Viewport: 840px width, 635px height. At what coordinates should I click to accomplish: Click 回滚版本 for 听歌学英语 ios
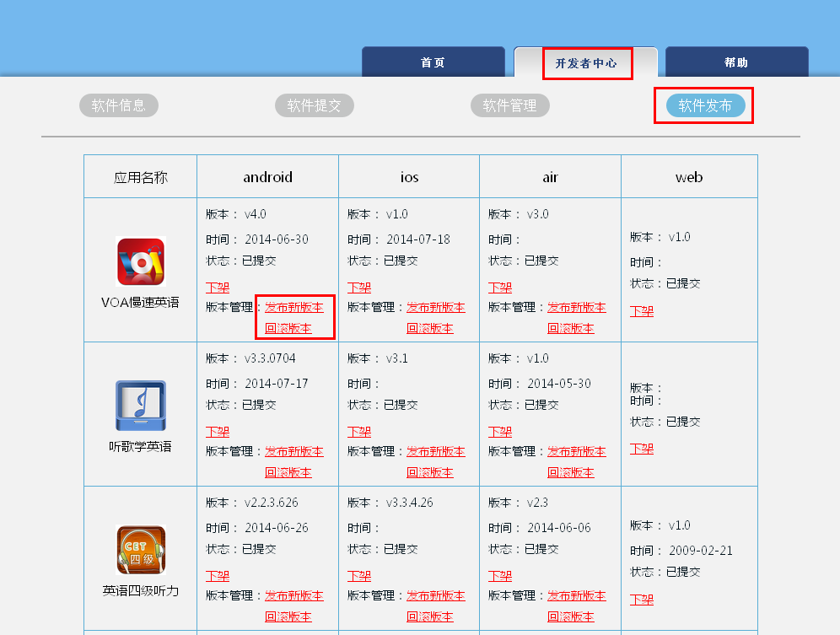point(429,472)
